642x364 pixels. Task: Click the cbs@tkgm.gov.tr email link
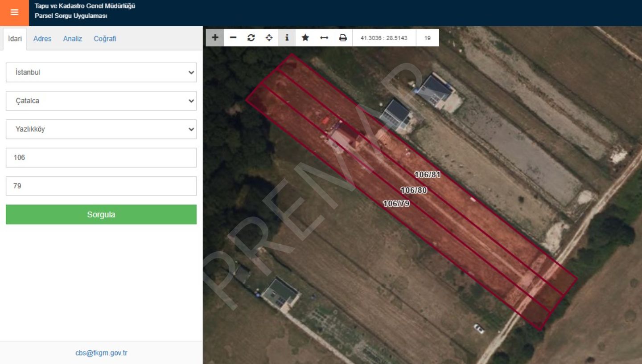[x=101, y=353]
